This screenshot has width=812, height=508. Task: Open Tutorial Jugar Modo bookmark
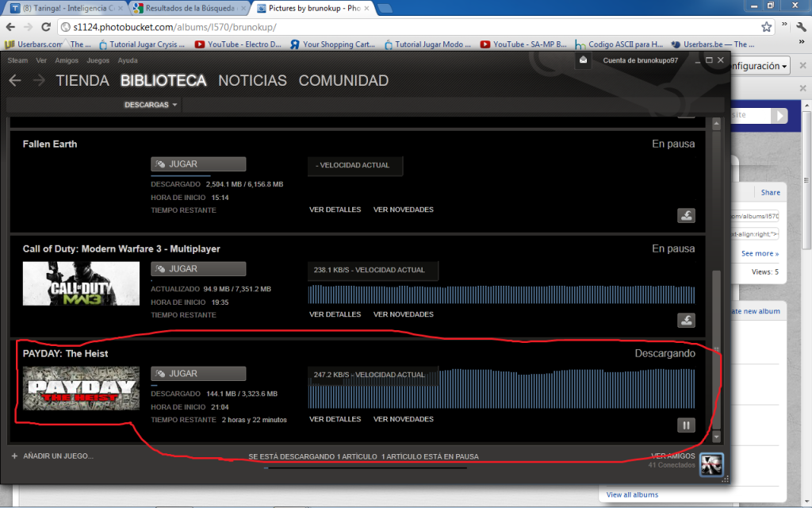[x=427, y=44]
